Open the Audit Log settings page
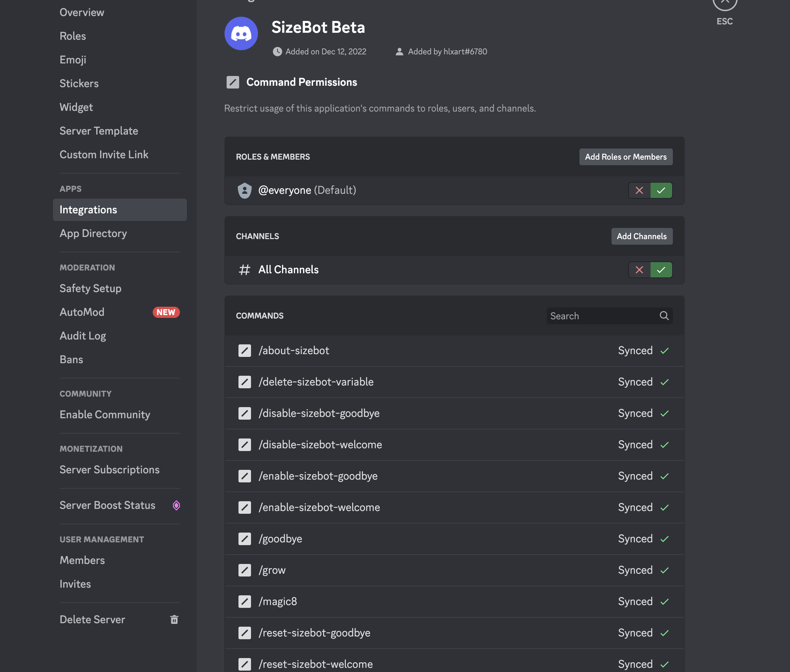 click(x=83, y=336)
